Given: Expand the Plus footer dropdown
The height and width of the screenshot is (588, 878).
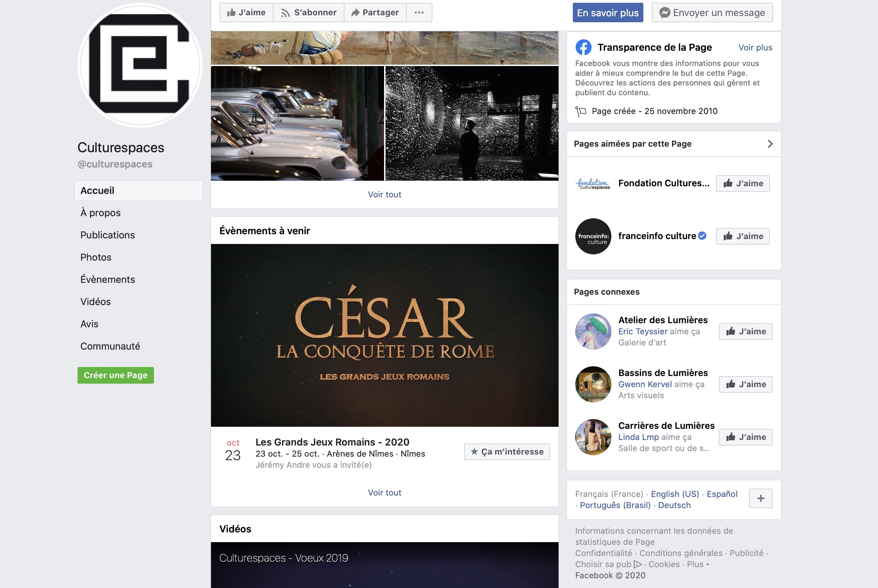Looking at the screenshot, I should click(698, 564).
